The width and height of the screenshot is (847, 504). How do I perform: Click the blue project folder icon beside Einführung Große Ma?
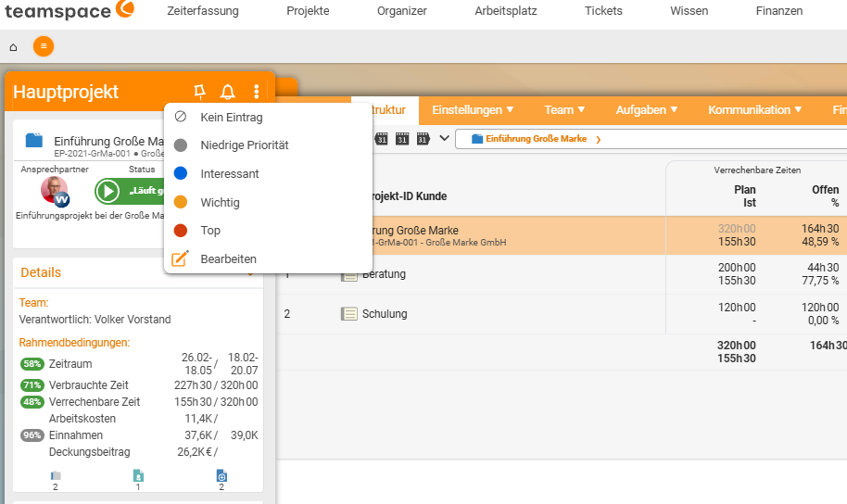click(x=34, y=141)
